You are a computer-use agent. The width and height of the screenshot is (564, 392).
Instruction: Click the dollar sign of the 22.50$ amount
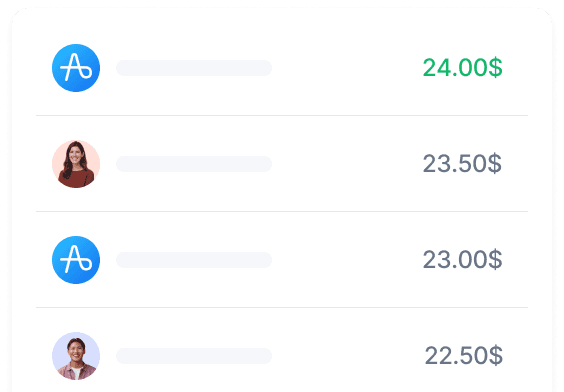point(496,356)
